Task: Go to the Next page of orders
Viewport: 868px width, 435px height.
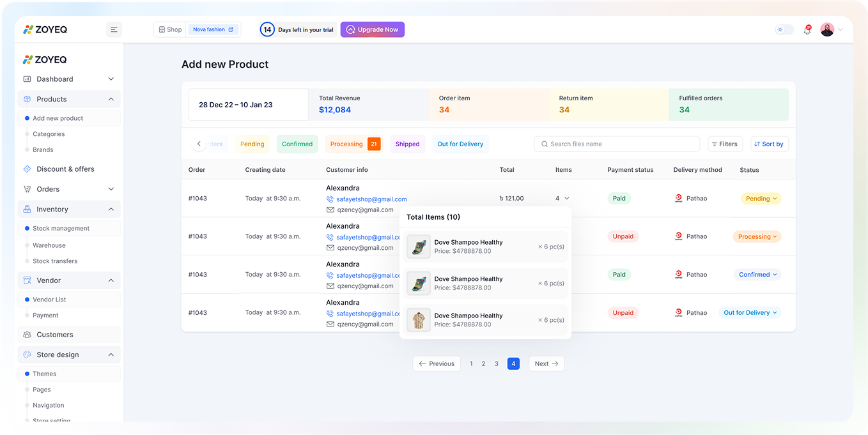Action: [x=546, y=364]
